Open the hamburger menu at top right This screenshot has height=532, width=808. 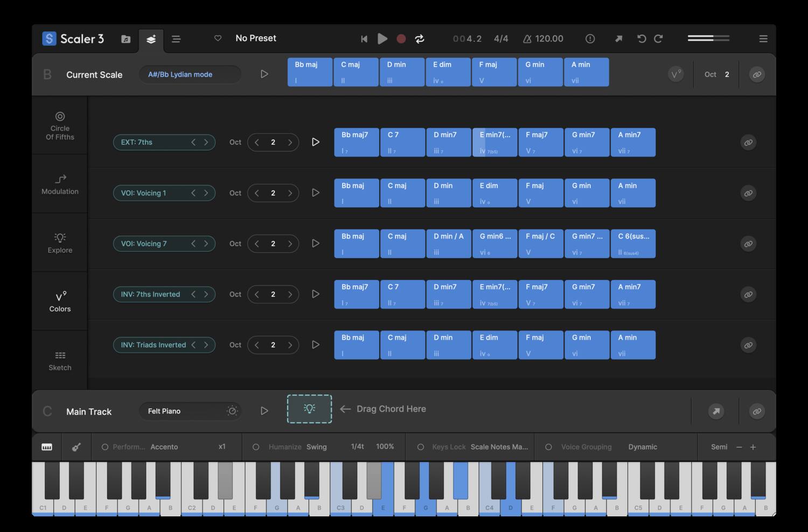tap(763, 38)
